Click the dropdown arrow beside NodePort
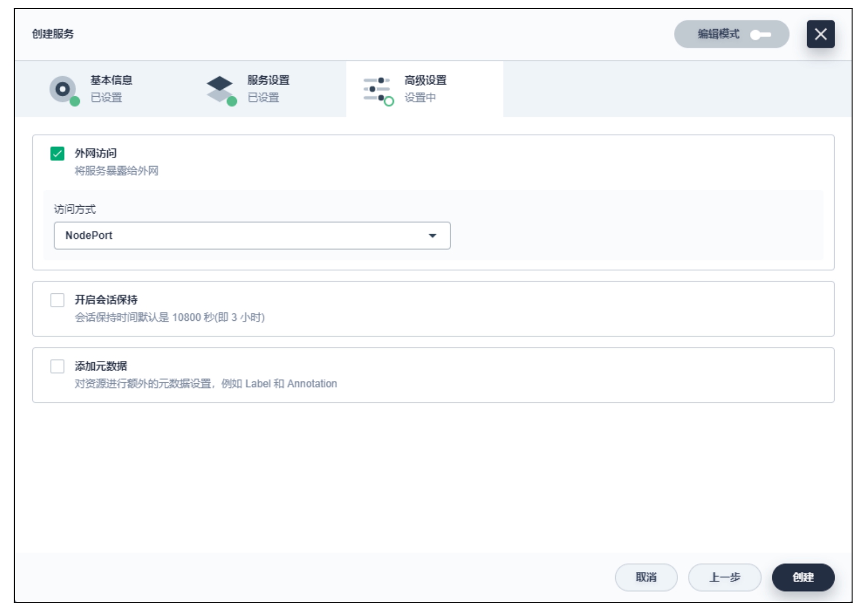Viewport: 868px width, 610px height. (432, 236)
